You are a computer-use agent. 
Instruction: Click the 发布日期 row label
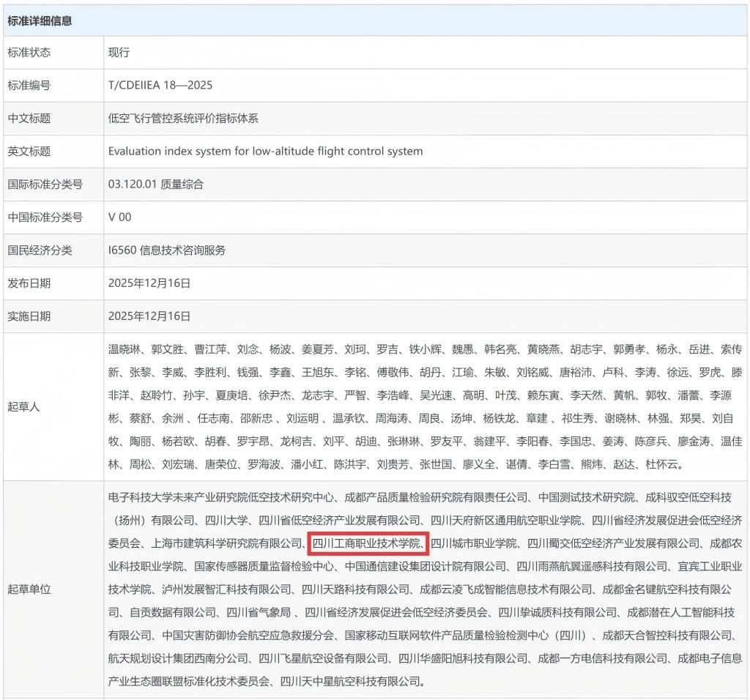(x=29, y=283)
